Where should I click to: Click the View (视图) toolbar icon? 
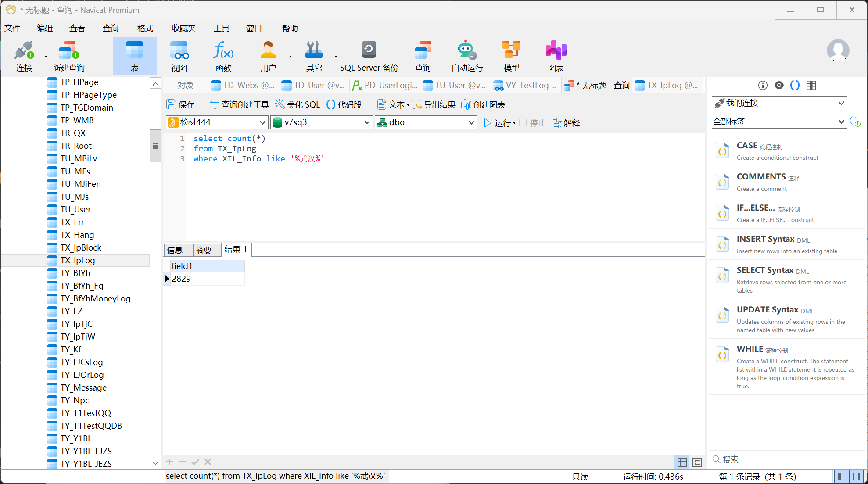[179, 50]
